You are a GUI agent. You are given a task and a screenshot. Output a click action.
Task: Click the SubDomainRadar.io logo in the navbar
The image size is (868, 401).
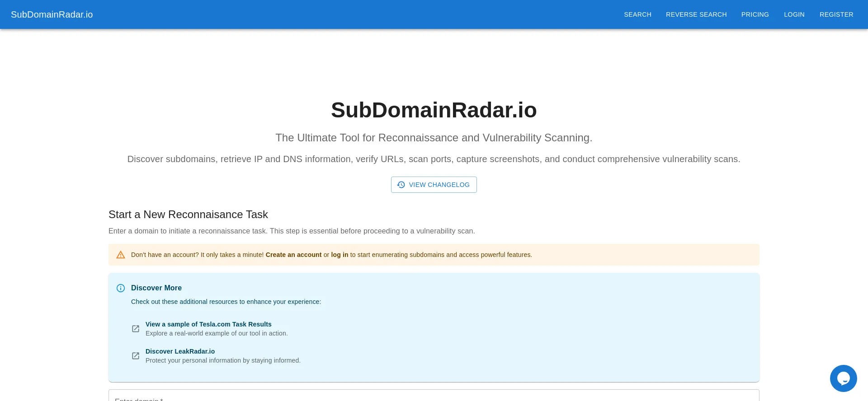click(52, 14)
